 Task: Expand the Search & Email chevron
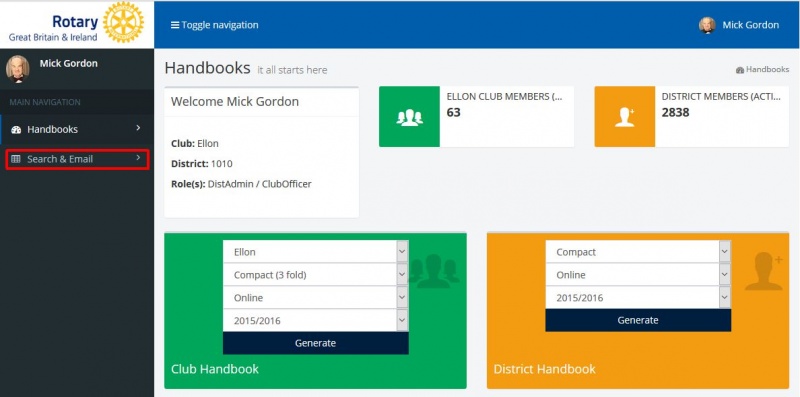[x=138, y=158]
